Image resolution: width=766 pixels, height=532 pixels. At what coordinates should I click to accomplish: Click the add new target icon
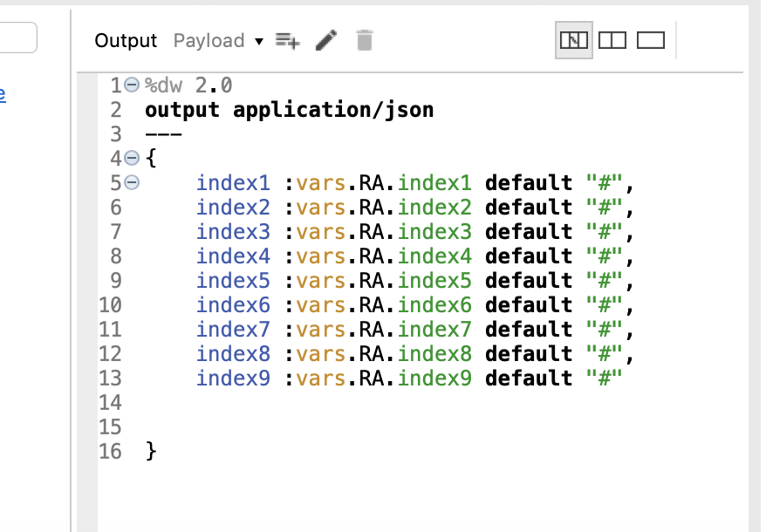coord(287,40)
